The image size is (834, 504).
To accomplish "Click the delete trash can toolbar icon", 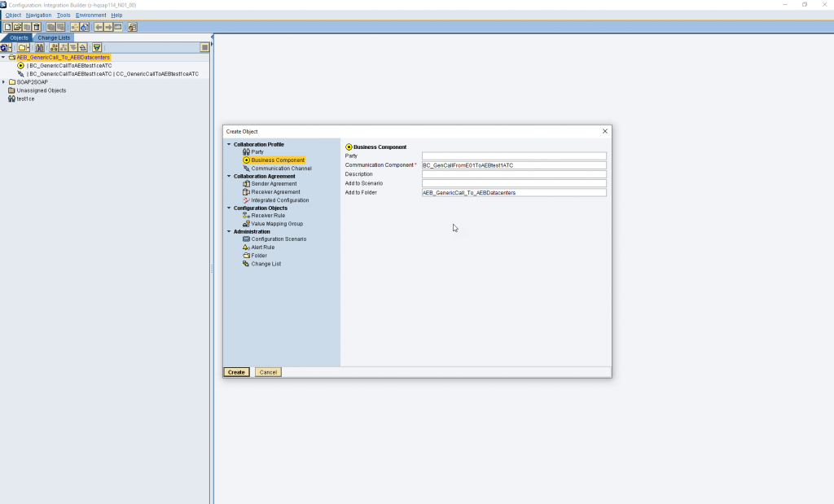I will click(36, 27).
